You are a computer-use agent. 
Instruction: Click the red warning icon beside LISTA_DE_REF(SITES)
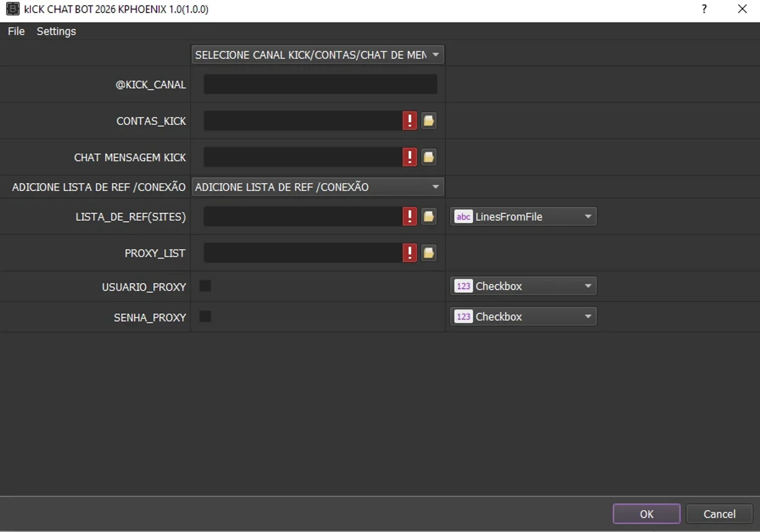coord(410,216)
